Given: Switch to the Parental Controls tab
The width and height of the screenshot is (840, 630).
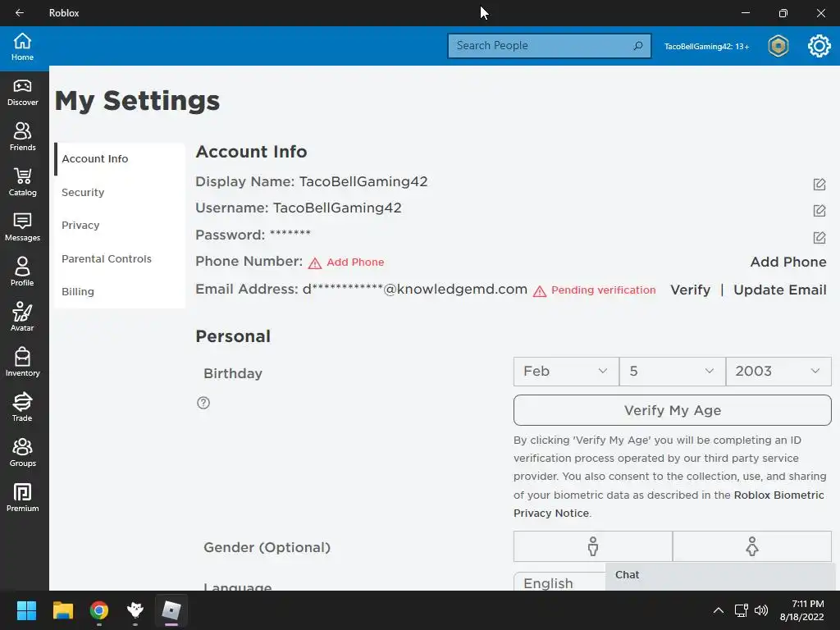Looking at the screenshot, I should pos(120,258).
